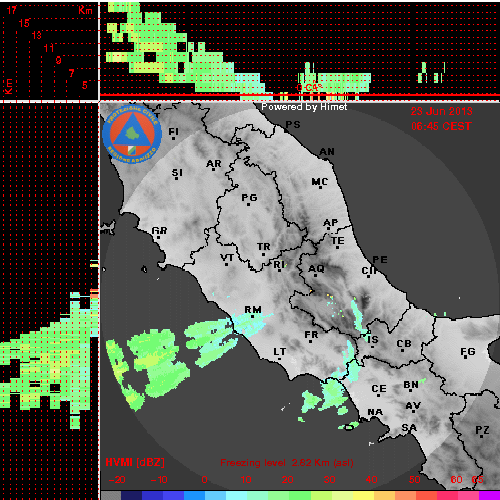Click the 0 dBZ color scale value
The height and width of the screenshot is (500, 500).
(x=204, y=480)
